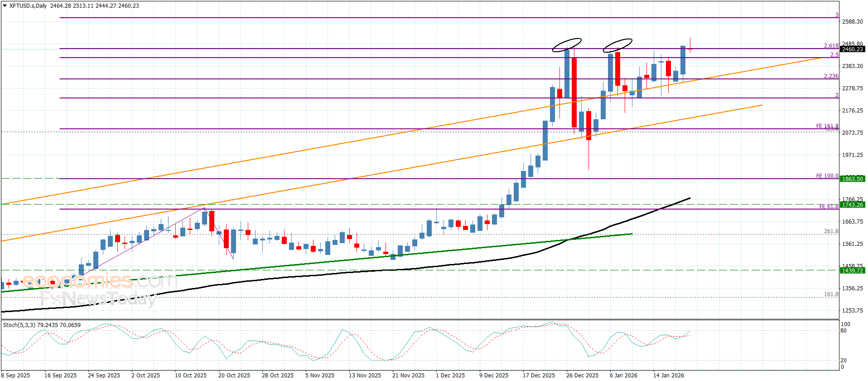
Task: Select the gray 161.8 level label
Action: tap(831, 294)
